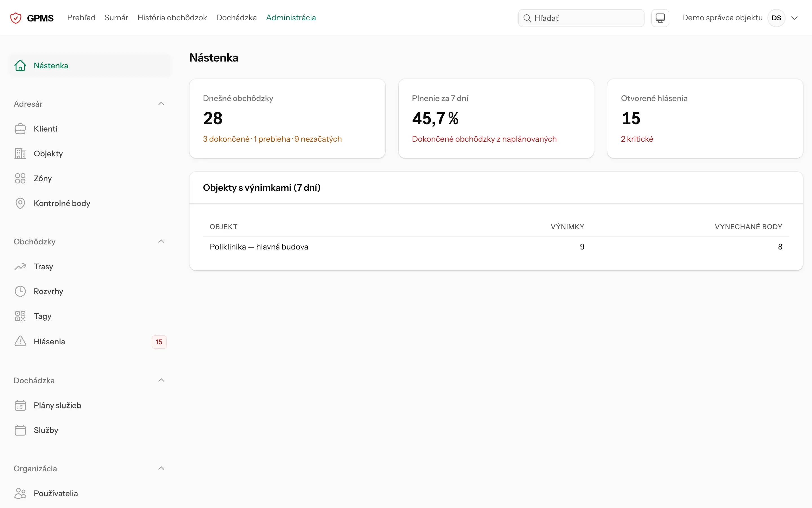Click the DS user avatar

(776, 18)
